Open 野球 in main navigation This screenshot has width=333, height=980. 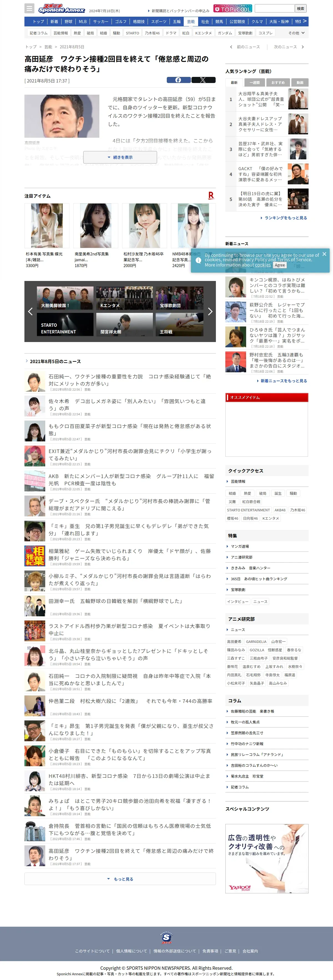coord(69,22)
